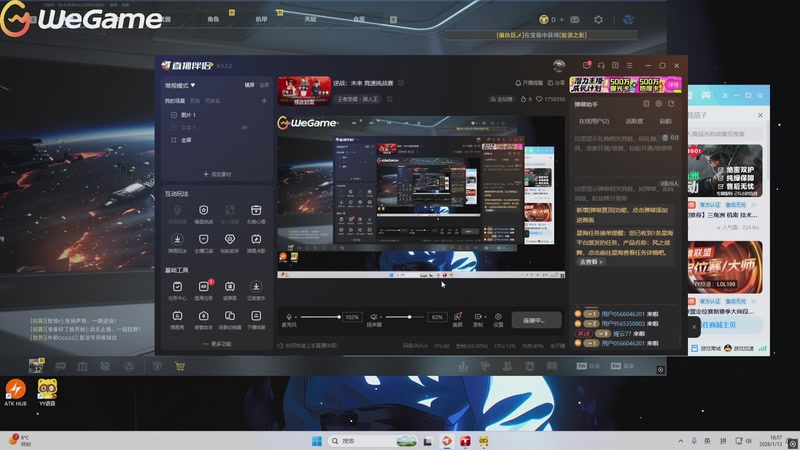Open the speaker device dropdown arrow
The width and height of the screenshot is (800, 450).
(x=380, y=317)
